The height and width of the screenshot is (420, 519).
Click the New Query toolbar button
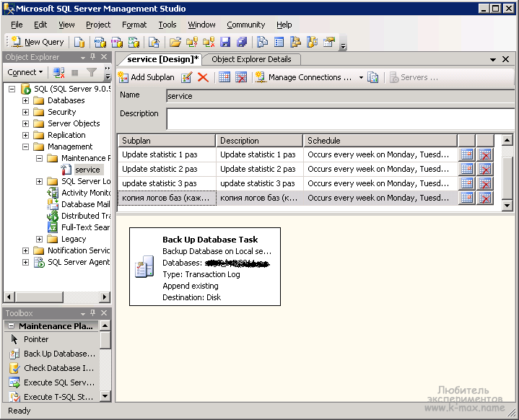(38, 42)
